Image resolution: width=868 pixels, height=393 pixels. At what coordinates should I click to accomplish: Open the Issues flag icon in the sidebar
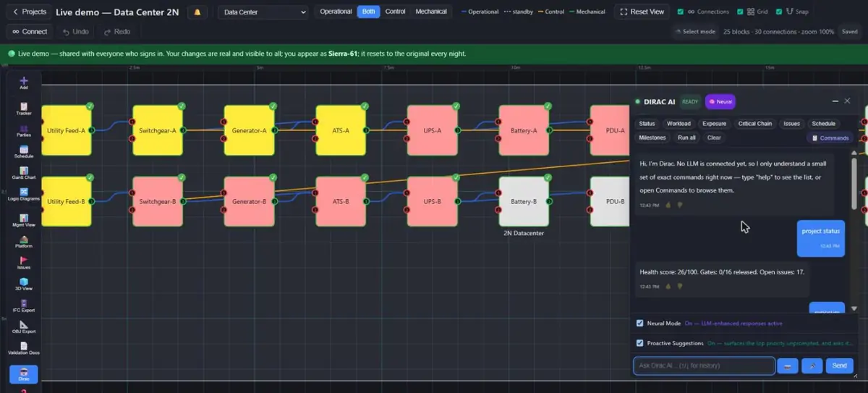point(24,263)
